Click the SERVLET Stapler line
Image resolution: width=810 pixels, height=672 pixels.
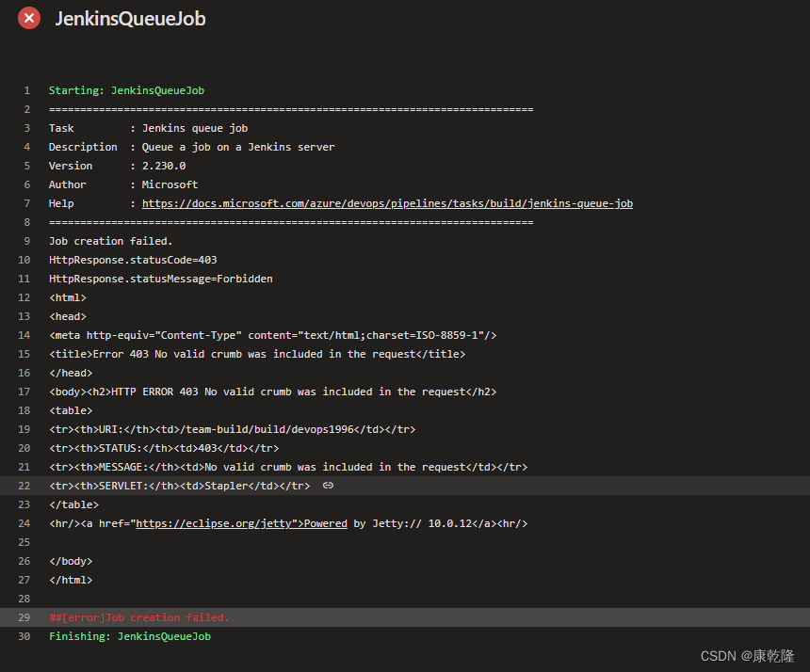(x=179, y=486)
